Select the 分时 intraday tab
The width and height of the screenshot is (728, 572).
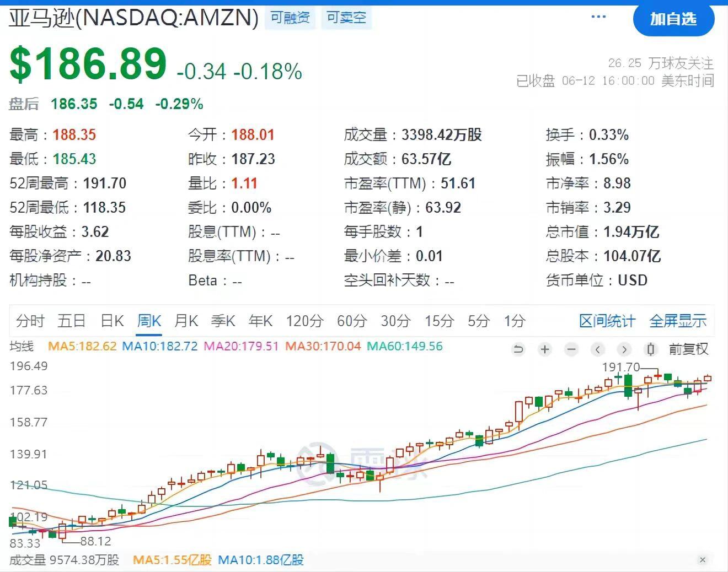(x=30, y=320)
